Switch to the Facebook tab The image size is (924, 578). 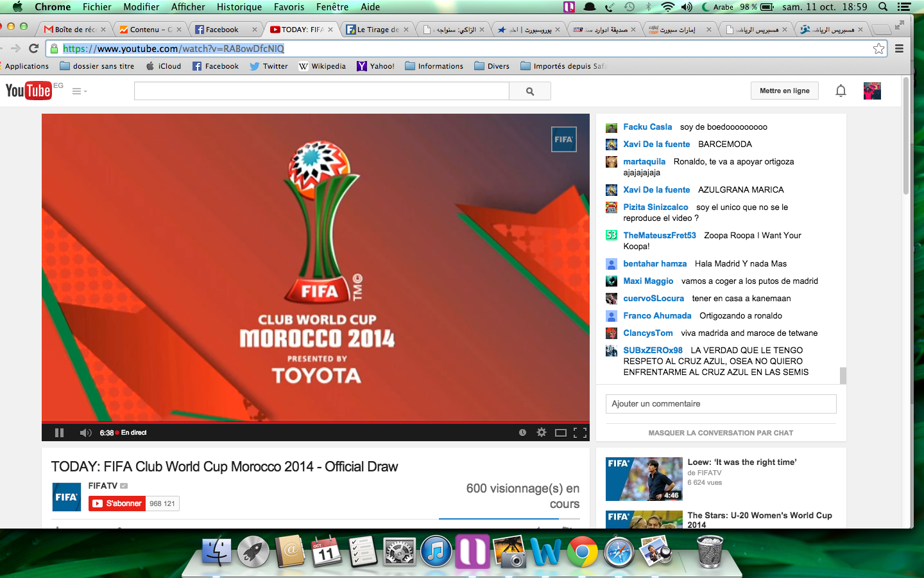(226, 30)
